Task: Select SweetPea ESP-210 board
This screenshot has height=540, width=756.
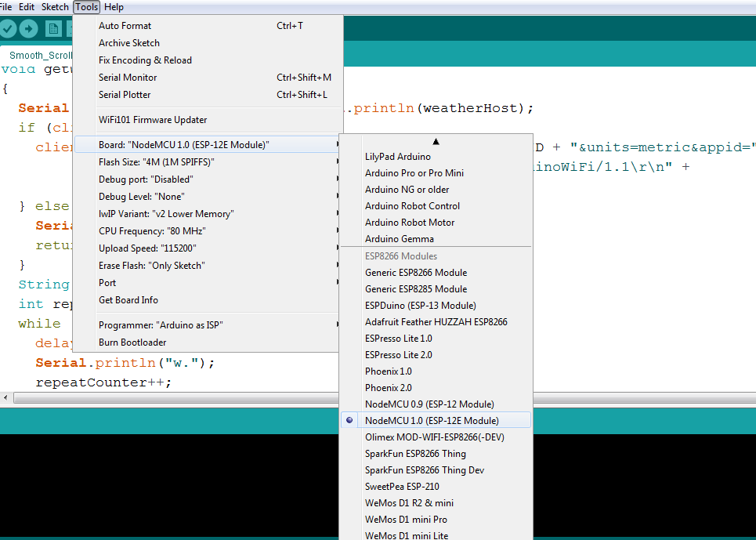Action: point(436,487)
